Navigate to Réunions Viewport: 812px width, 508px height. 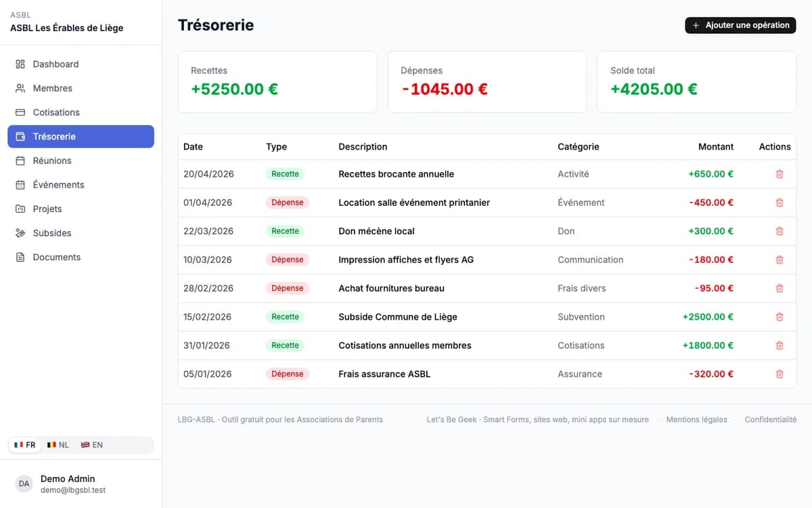(x=81, y=161)
